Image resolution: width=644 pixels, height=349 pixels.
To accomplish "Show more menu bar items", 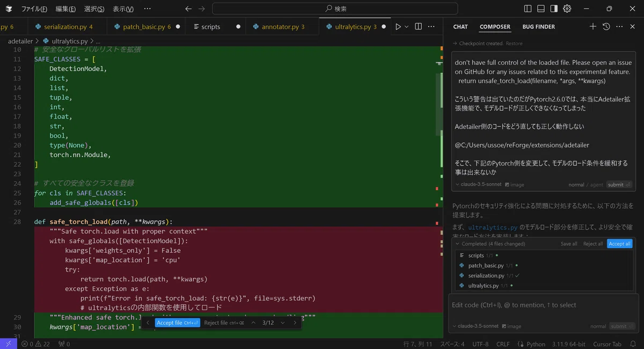I will (x=148, y=9).
